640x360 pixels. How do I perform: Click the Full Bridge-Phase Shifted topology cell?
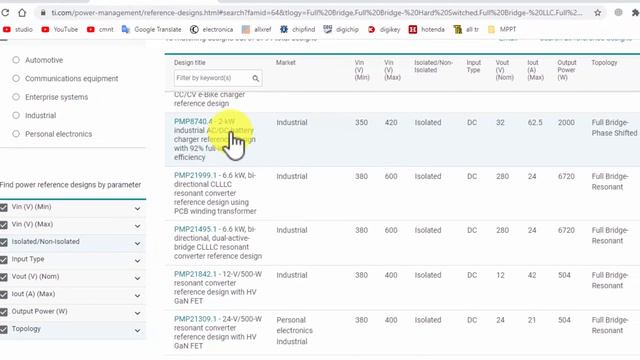click(x=614, y=128)
